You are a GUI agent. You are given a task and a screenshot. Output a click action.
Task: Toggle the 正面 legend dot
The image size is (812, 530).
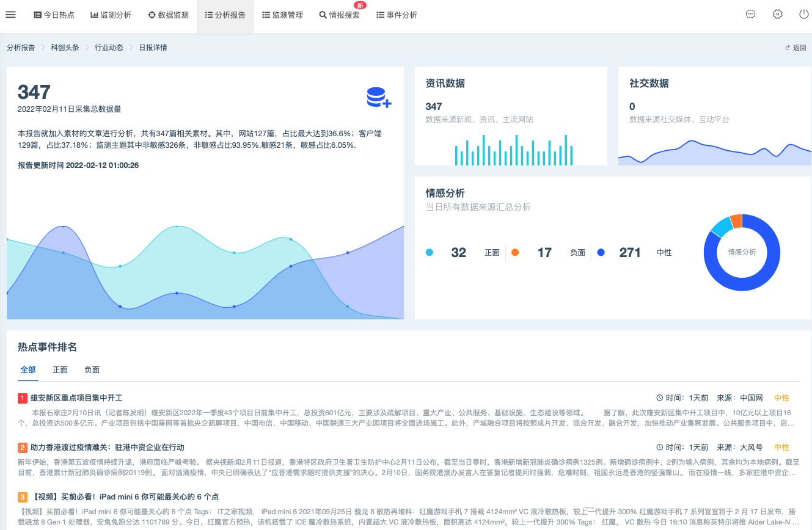click(x=430, y=253)
